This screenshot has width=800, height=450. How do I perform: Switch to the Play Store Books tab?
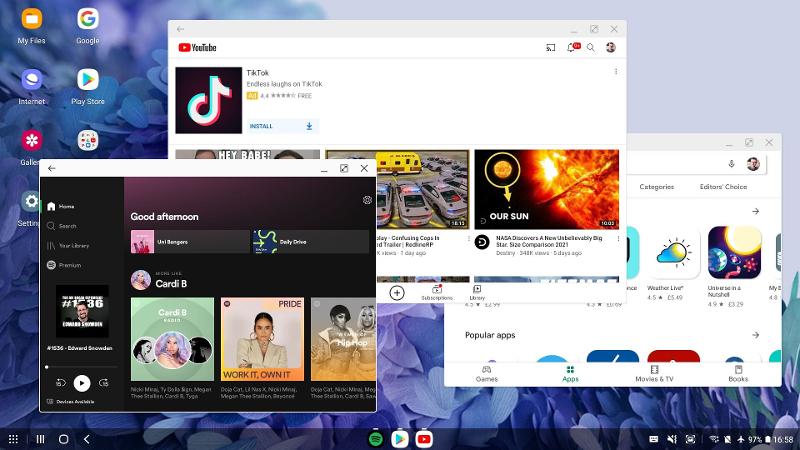pyautogui.click(x=738, y=373)
